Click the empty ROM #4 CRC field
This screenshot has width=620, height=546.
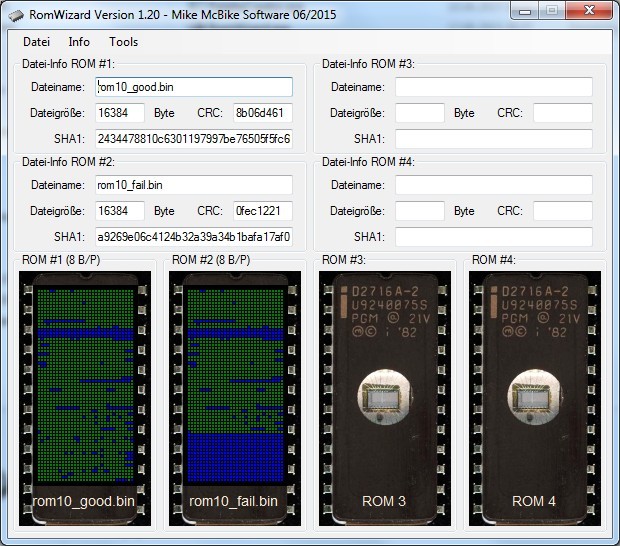point(562,211)
